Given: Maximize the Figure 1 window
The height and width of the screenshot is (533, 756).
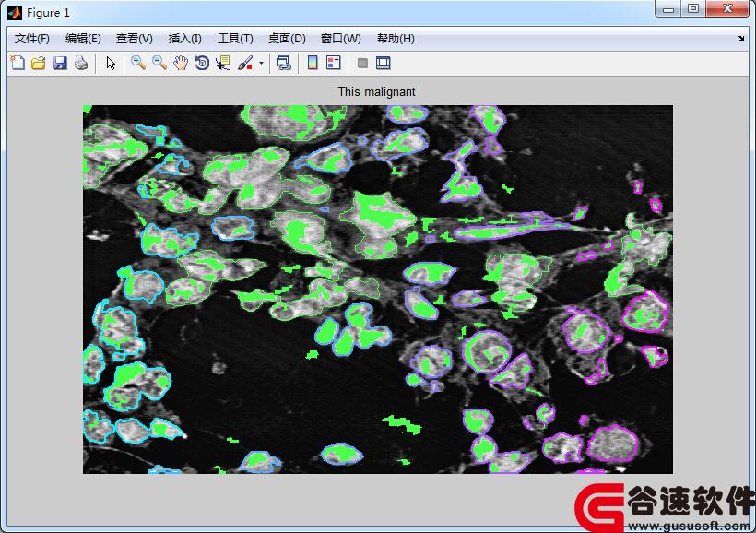Looking at the screenshot, I should 693,8.
